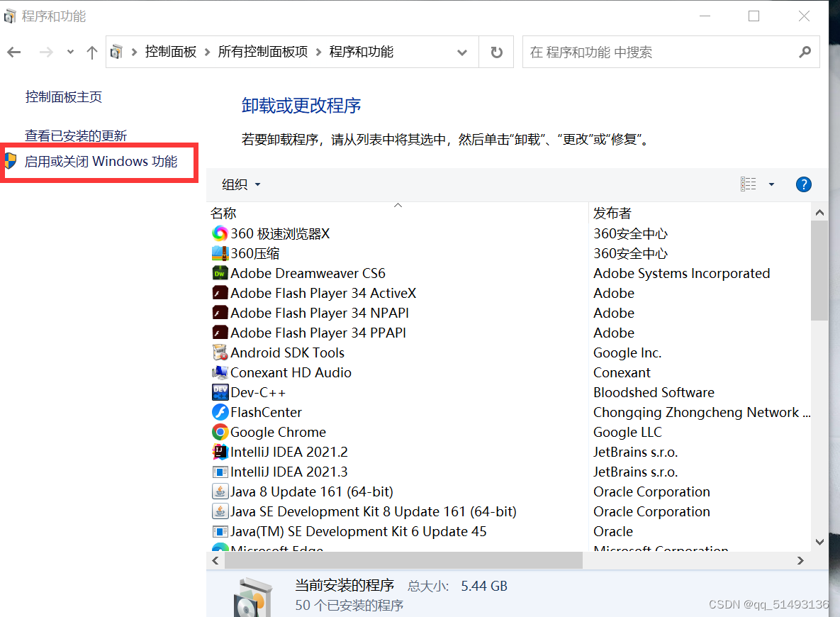Click the Dev-C++ program icon
Viewport: 840px width, 617px height.
220,392
